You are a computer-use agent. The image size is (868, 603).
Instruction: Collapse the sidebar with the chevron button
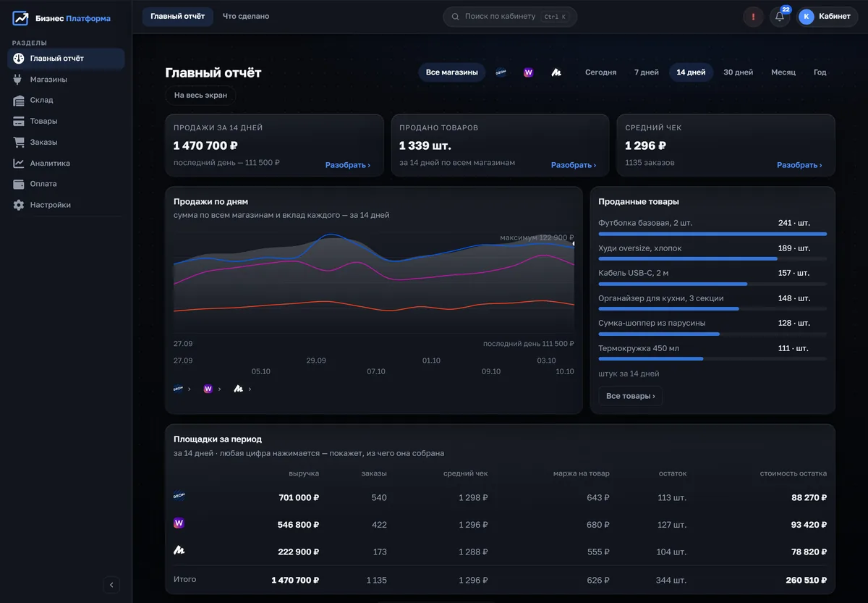(x=111, y=585)
